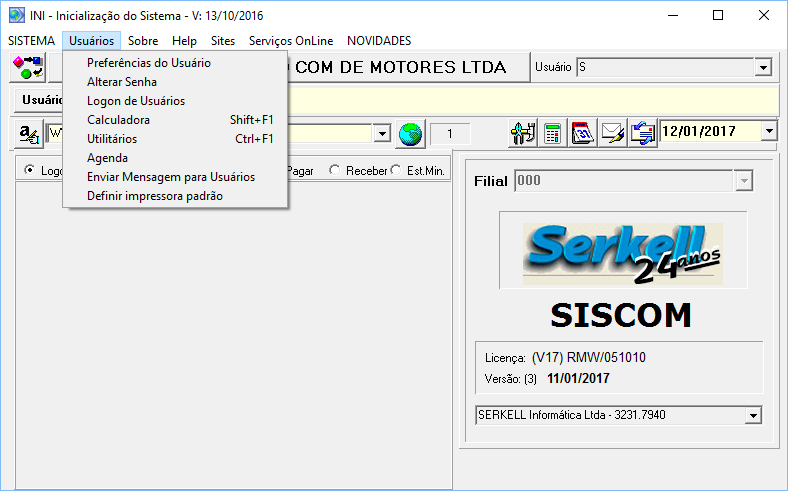
Task: Open the NOVIDADES menu
Action: click(x=379, y=41)
